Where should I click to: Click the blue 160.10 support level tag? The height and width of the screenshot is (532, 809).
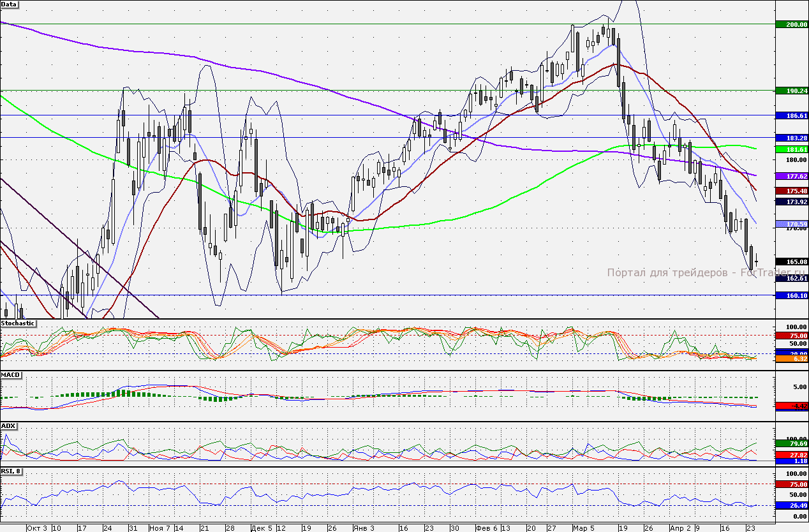[x=791, y=295]
